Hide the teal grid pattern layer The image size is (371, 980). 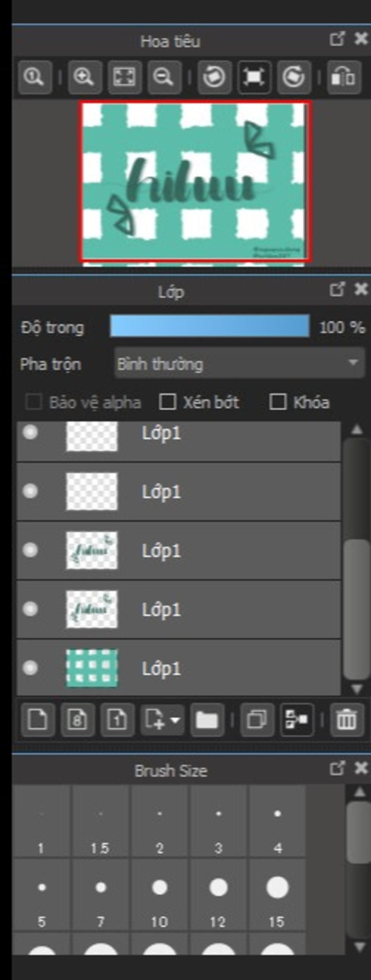pyautogui.click(x=30, y=668)
